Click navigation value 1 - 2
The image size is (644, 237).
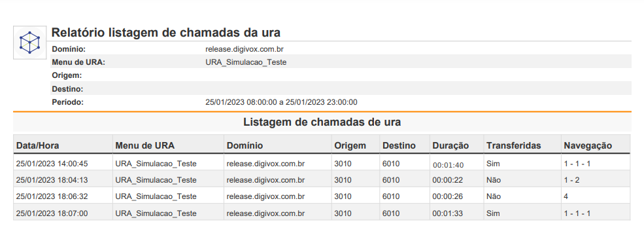point(571,180)
